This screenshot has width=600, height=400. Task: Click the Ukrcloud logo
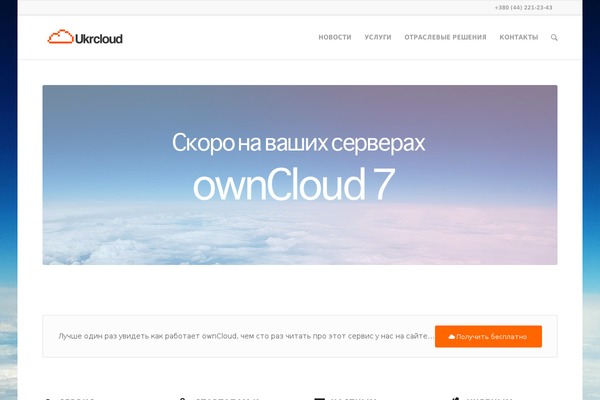85,37
